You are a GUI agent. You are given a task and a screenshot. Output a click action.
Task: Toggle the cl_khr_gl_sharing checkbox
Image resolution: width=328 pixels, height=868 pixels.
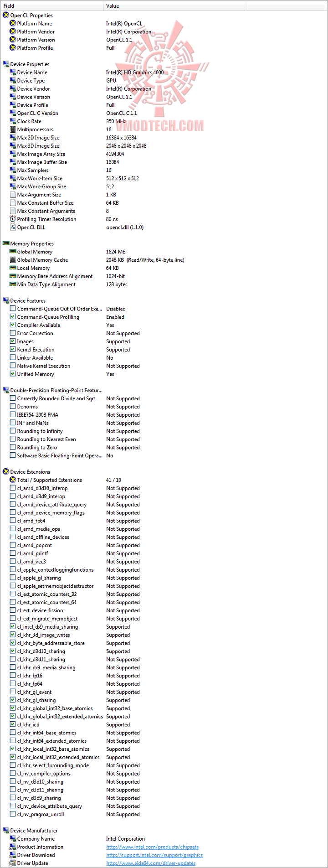click(x=13, y=700)
